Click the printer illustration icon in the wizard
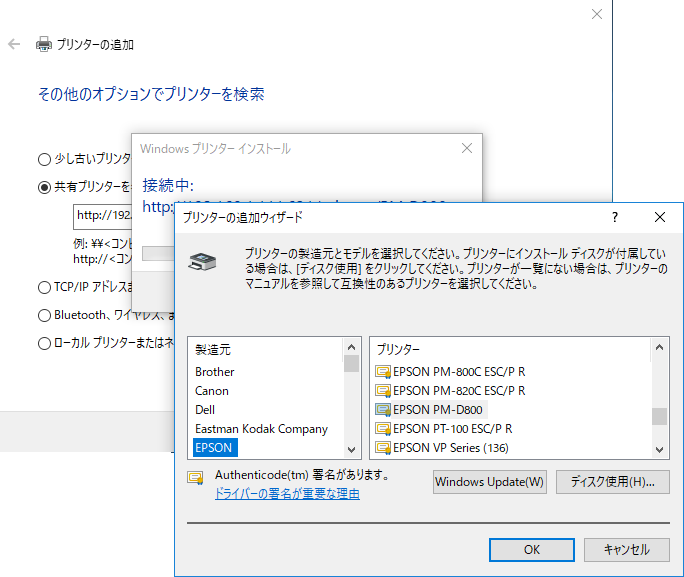Screen dimensions: 684x577 [x=202, y=262]
